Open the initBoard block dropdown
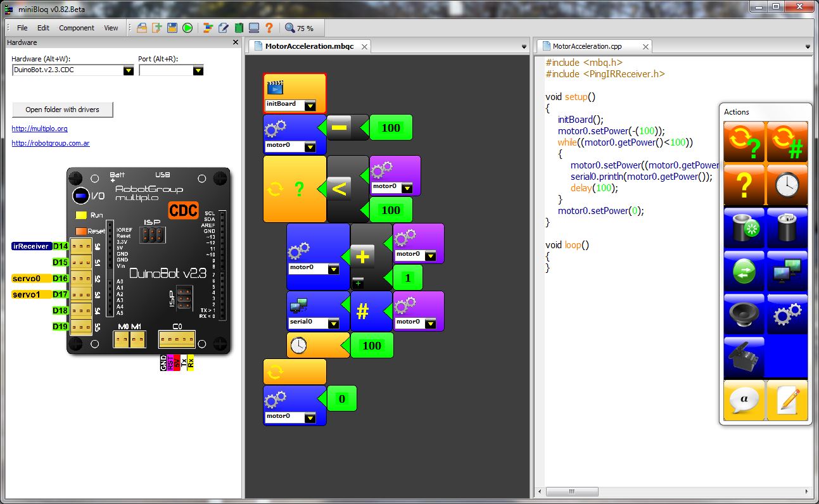This screenshot has height=504, width=819. [310, 106]
